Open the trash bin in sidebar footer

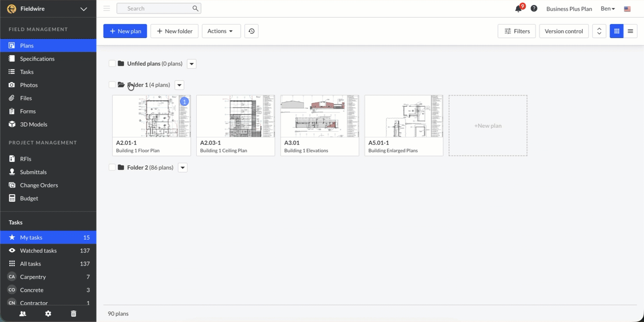[74, 314]
